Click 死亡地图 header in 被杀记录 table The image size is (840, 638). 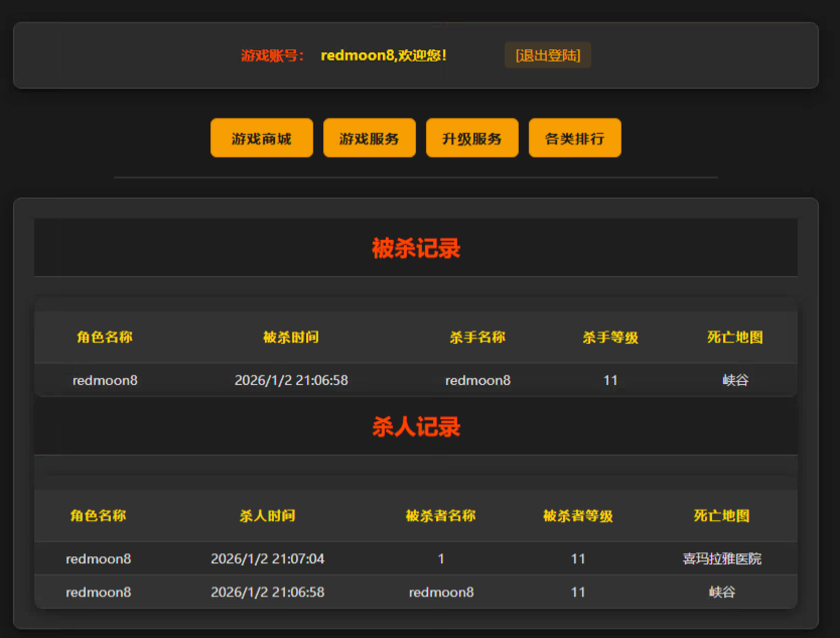[735, 337]
